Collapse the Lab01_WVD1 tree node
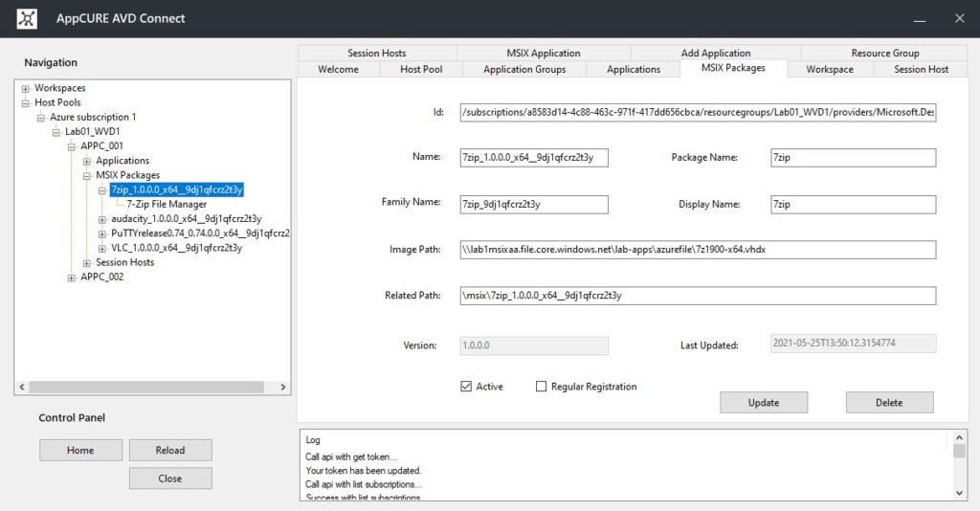The width and height of the screenshot is (980, 511). (56, 132)
